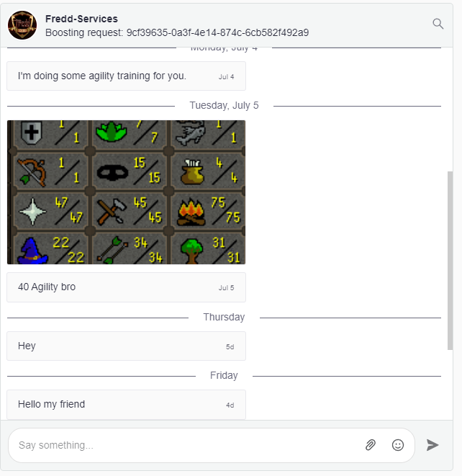Click the paperclip attach file icon

click(x=371, y=445)
